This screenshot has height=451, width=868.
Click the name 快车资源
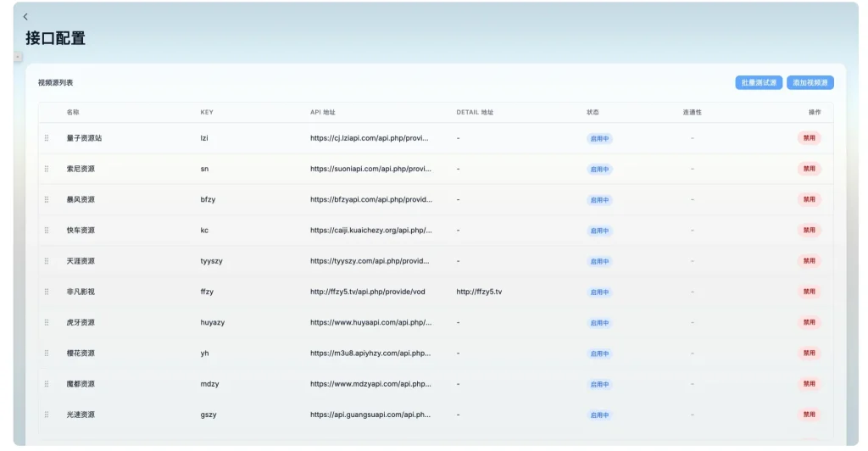pos(81,231)
